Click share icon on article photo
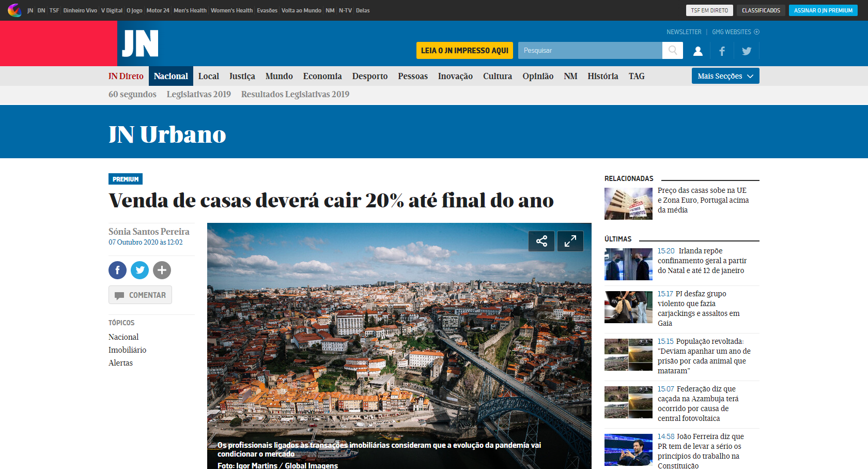The width and height of the screenshot is (868, 469). pyautogui.click(x=541, y=241)
